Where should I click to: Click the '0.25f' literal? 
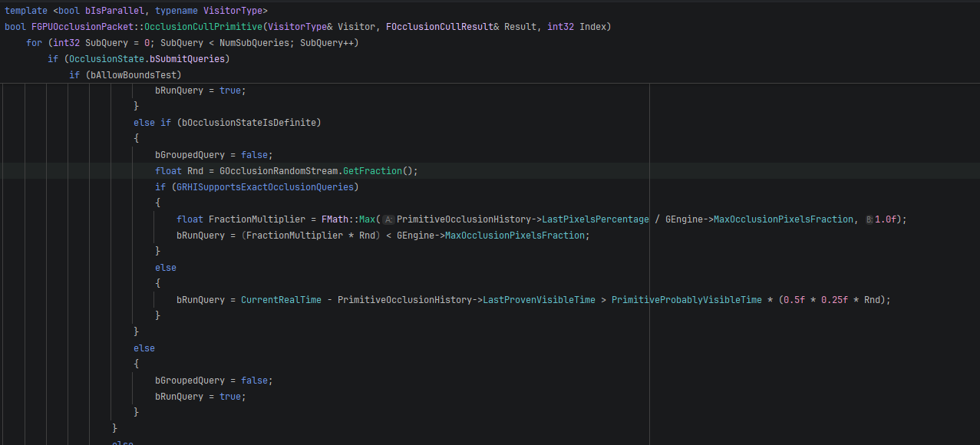pos(834,300)
